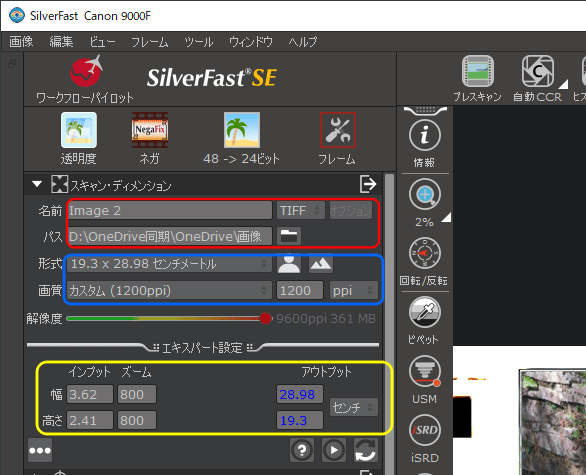
Task: Click the output height 19.3 field
Action: pyautogui.click(x=300, y=420)
